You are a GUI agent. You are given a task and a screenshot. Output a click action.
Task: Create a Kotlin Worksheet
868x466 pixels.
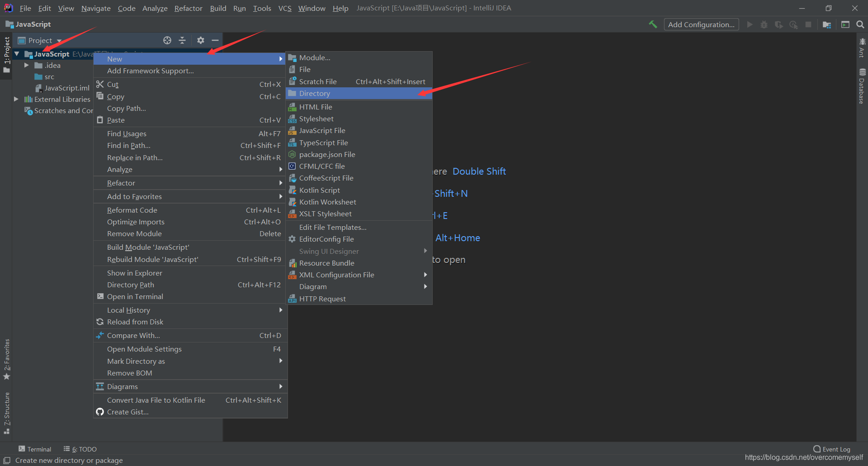359,202
